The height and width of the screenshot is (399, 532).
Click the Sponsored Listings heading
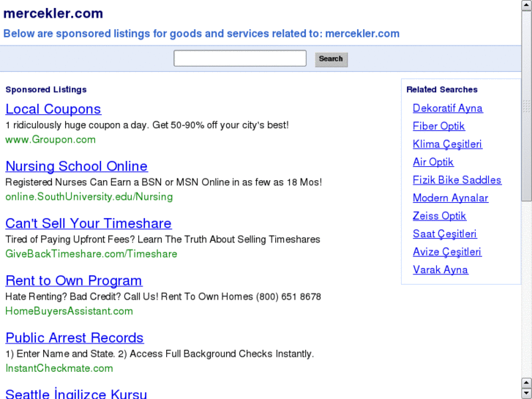(x=46, y=89)
